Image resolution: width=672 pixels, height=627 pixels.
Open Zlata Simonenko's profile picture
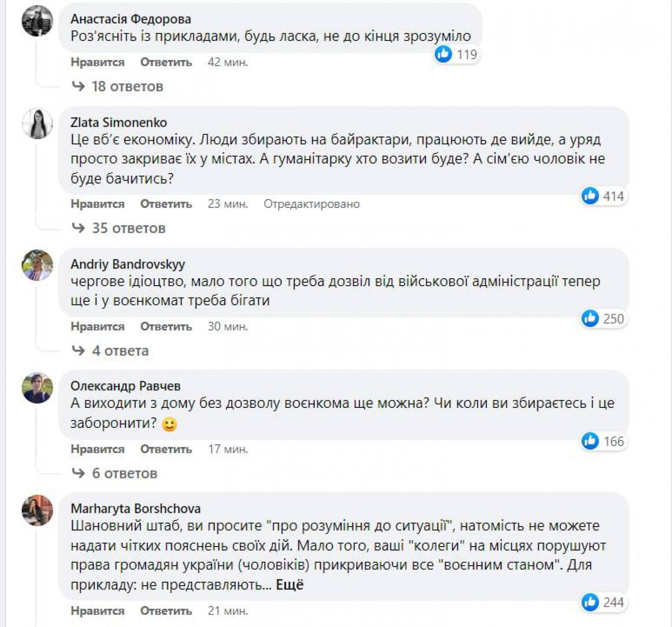(37, 124)
